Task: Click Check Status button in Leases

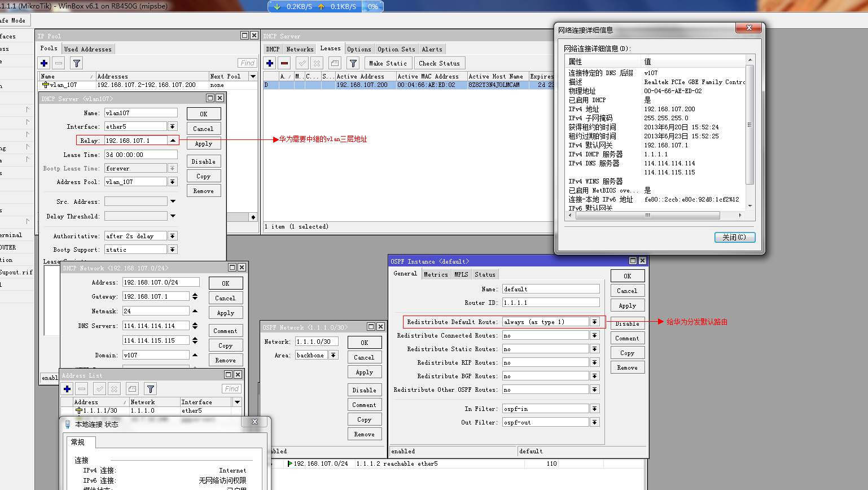Action: pyautogui.click(x=439, y=63)
